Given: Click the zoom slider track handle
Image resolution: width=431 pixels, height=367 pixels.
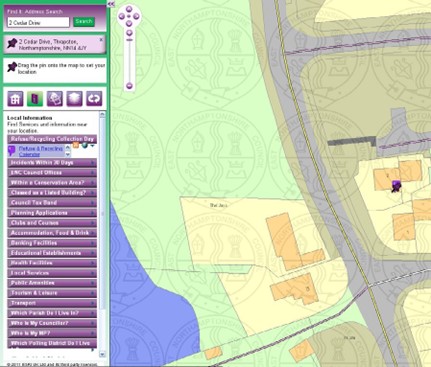Looking at the screenshot, I should [x=129, y=40].
